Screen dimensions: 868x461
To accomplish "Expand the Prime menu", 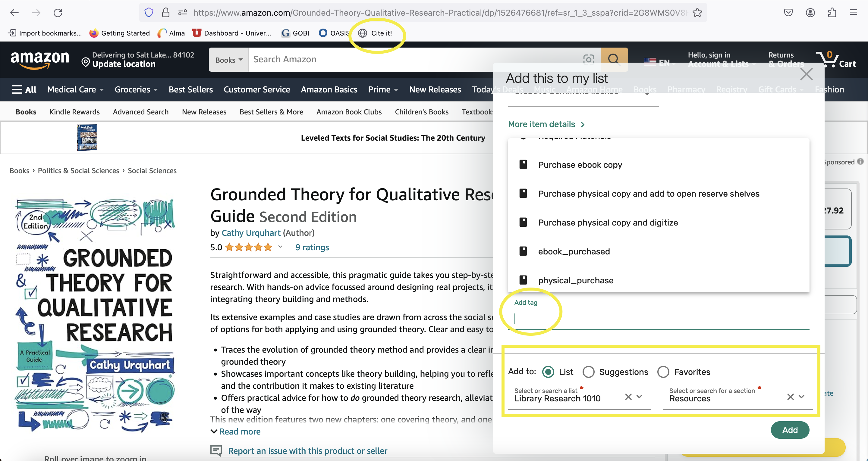I will pos(383,89).
